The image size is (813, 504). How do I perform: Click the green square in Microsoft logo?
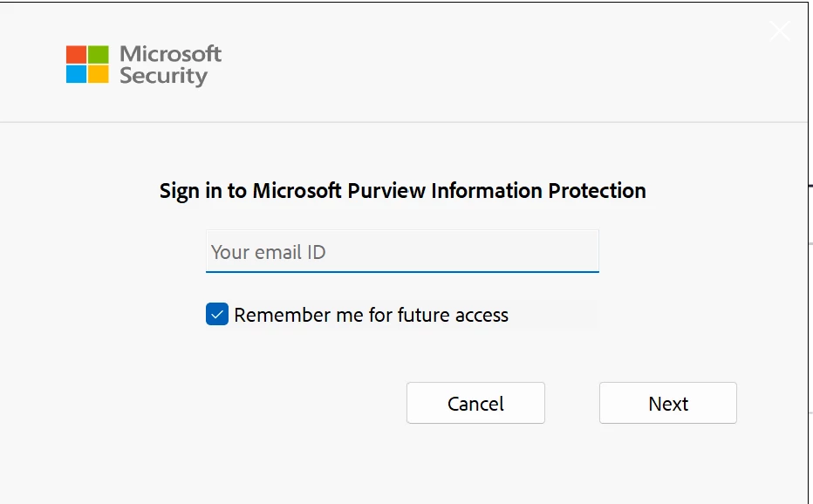click(99, 54)
